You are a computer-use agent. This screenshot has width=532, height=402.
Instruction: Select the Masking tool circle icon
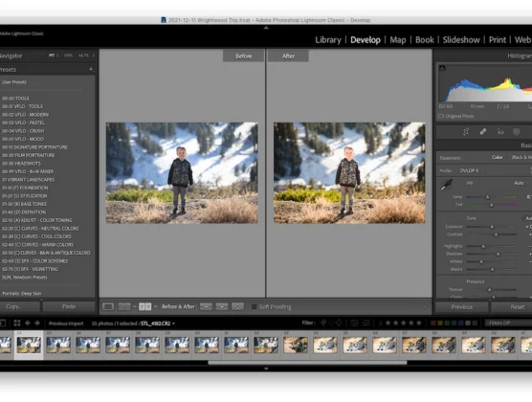(x=517, y=132)
